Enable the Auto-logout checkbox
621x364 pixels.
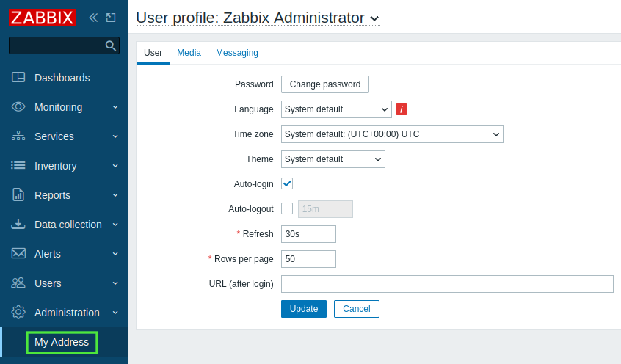coord(287,208)
